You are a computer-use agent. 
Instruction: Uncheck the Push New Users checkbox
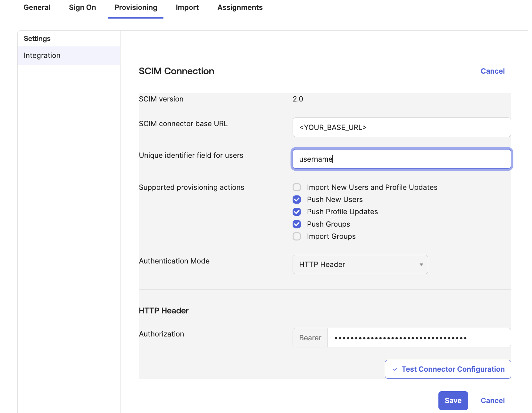point(297,200)
